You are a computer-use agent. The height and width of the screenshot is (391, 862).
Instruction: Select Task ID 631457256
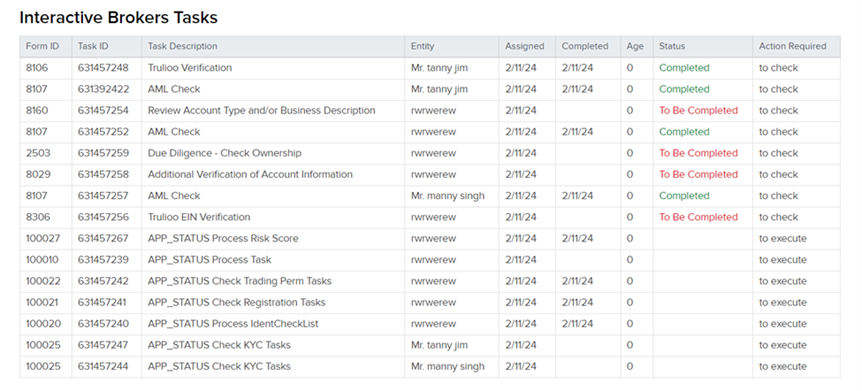pyautogui.click(x=103, y=217)
